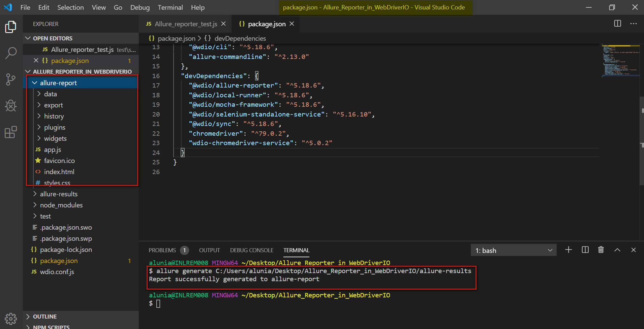Open the Source Control view

[x=11, y=79]
